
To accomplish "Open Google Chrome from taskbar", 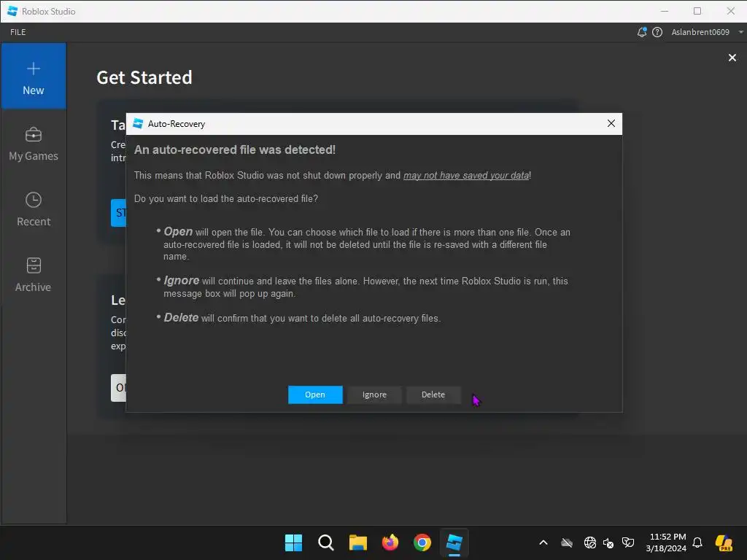I will (422, 542).
